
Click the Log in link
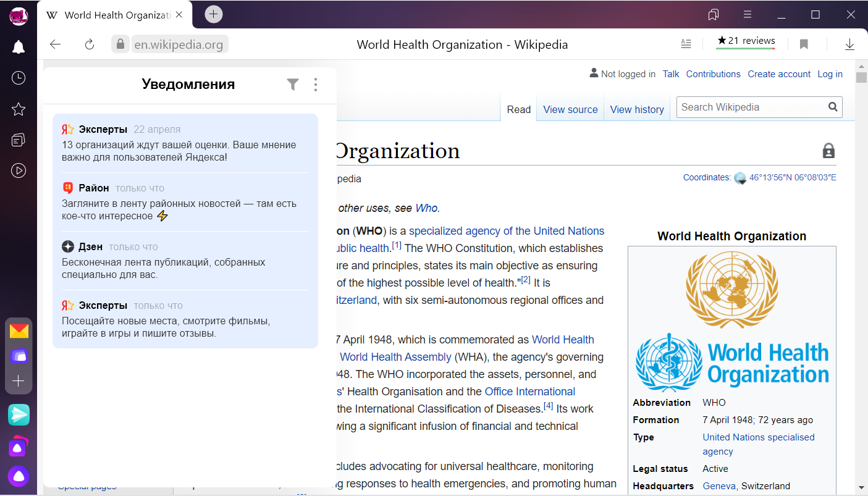click(x=830, y=74)
